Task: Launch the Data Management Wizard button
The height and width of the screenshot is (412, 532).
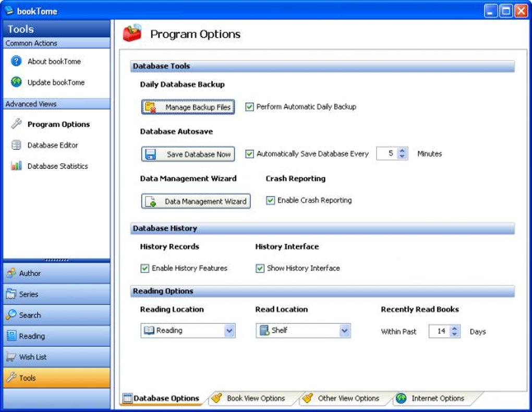Action: click(196, 201)
